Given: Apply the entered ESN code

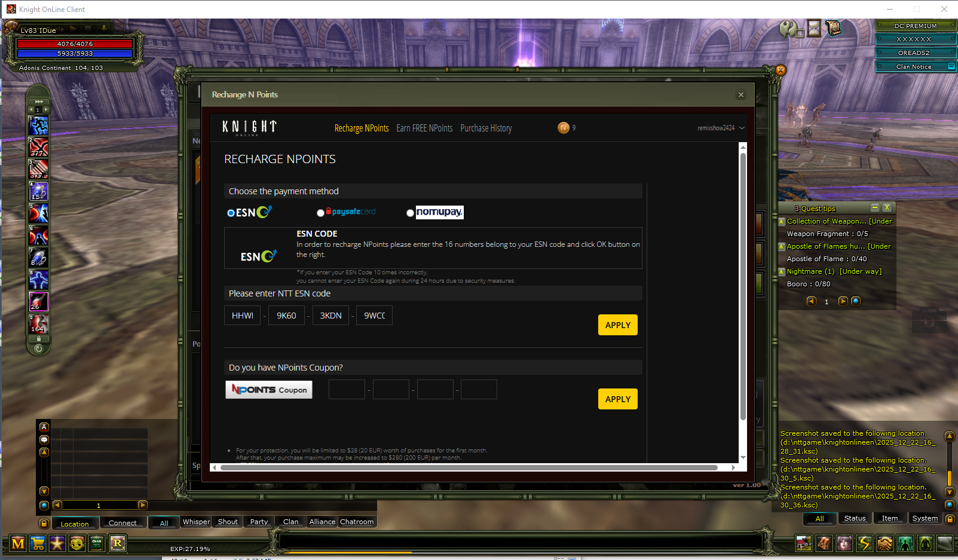Looking at the screenshot, I should tap(618, 325).
